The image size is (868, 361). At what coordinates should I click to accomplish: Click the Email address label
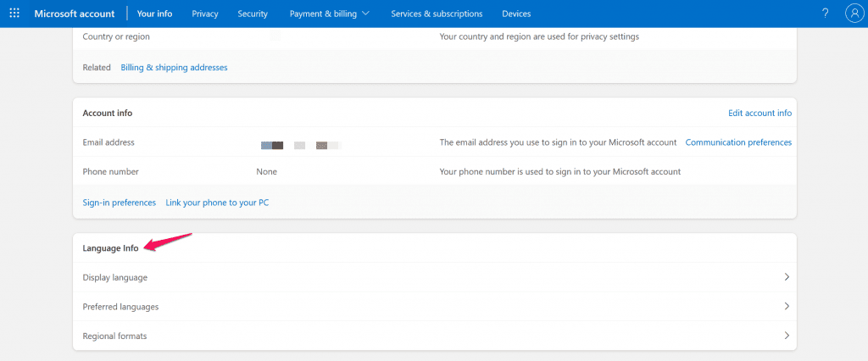pyautogui.click(x=108, y=142)
